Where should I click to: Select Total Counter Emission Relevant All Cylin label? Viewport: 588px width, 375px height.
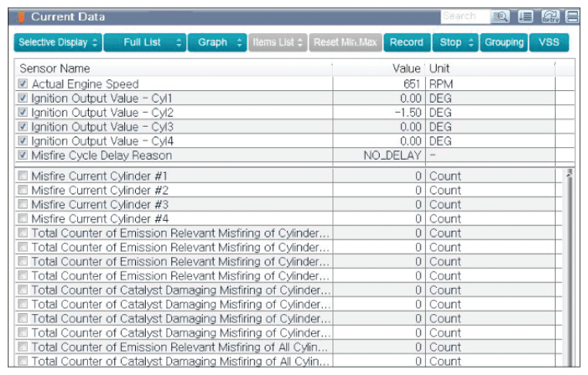coord(180,347)
